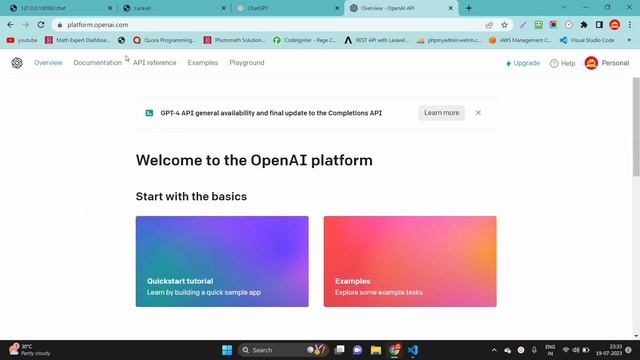Open the Playground nav tab
Screen dimensions: 640x360
pos(247,63)
